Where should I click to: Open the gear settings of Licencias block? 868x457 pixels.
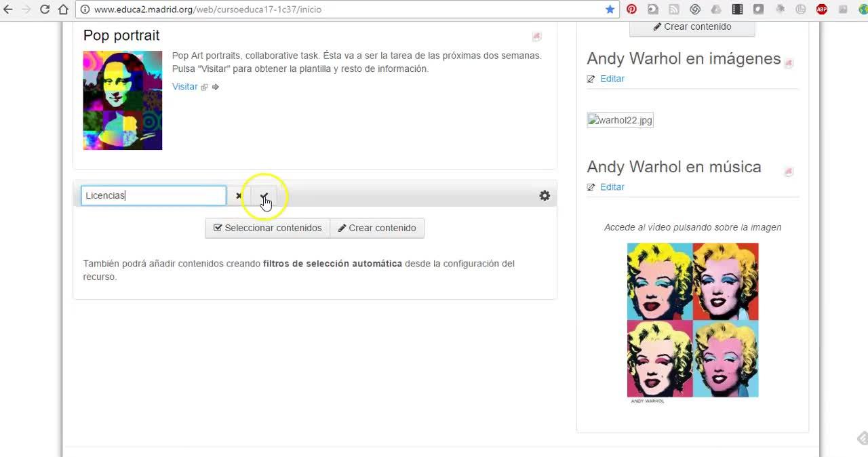click(x=545, y=195)
